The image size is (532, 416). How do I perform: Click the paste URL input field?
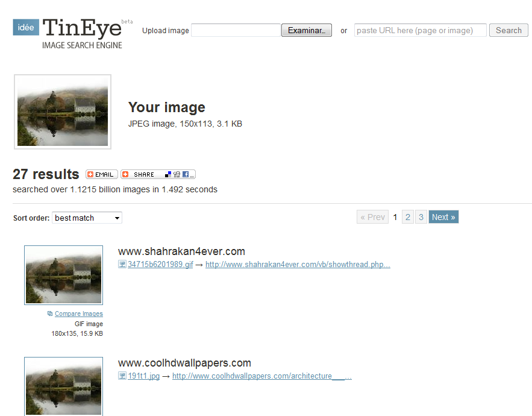tap(420, 30)
